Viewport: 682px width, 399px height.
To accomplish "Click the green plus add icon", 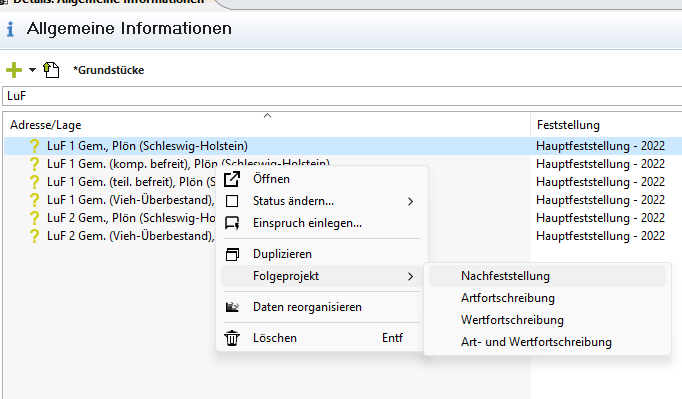I will 14,70.
